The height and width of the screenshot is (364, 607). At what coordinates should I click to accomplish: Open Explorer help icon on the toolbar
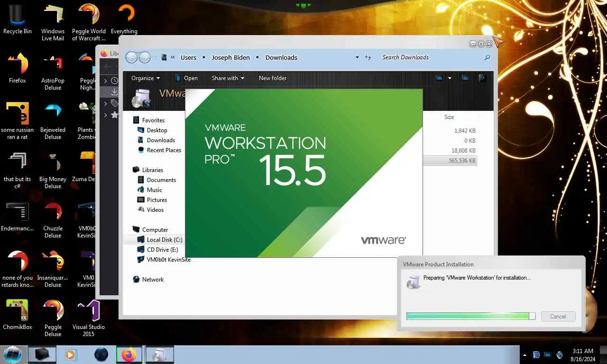(482, 78)
